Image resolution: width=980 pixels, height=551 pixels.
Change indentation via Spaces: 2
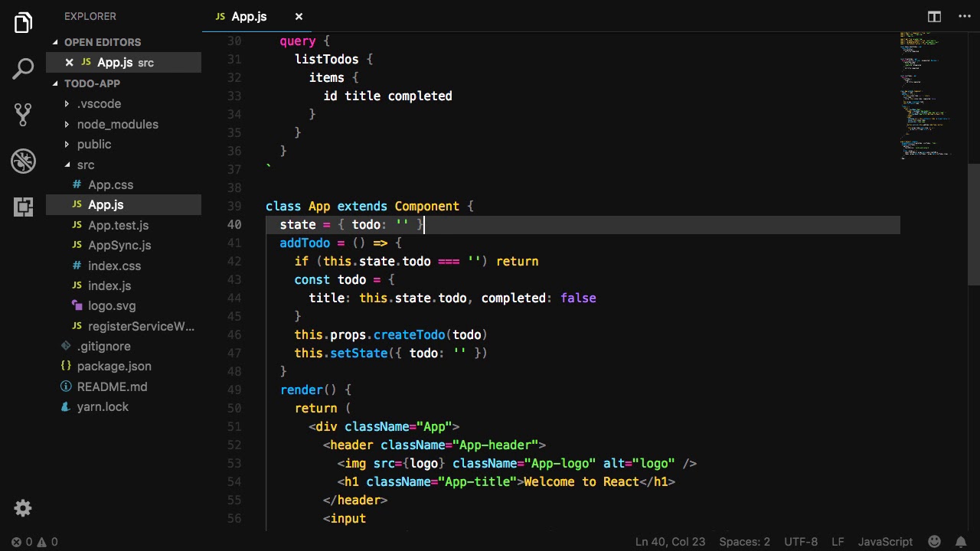[x=744, y=542]
